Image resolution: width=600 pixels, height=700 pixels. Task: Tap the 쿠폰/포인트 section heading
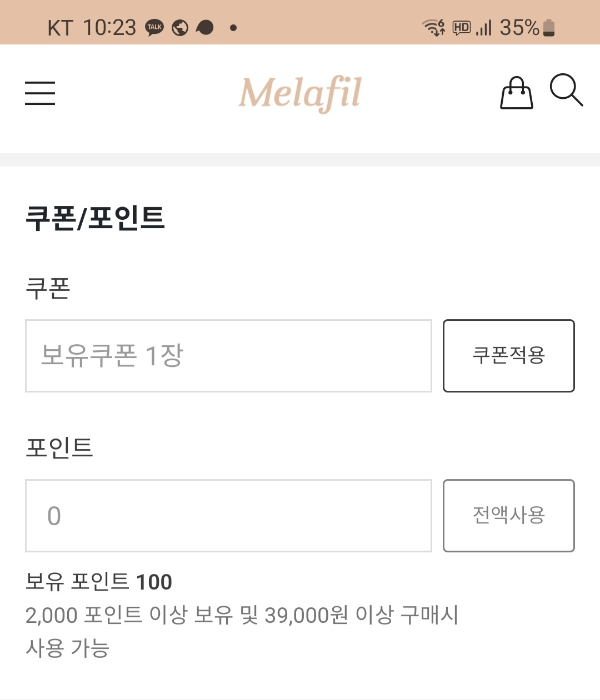(96, 218)
